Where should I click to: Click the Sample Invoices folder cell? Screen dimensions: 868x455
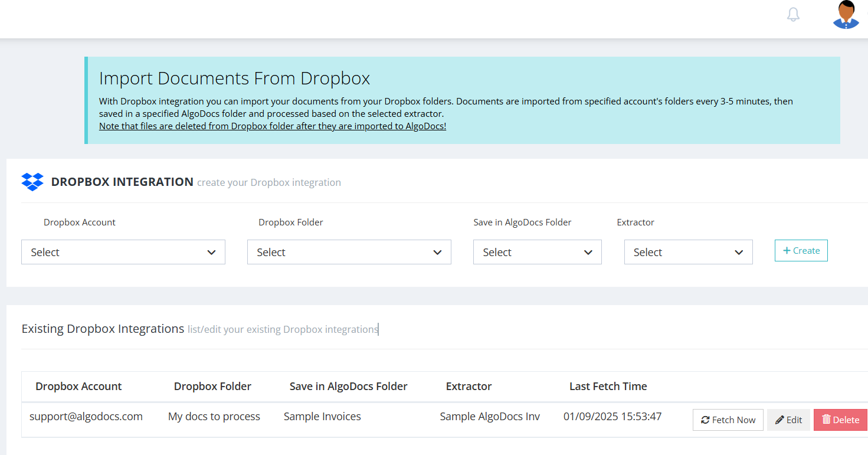coord(322,416)
